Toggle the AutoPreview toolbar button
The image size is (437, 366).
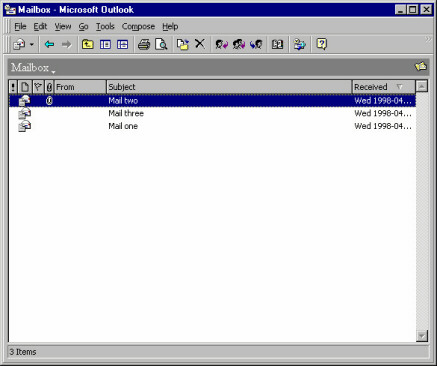(122, 44)
